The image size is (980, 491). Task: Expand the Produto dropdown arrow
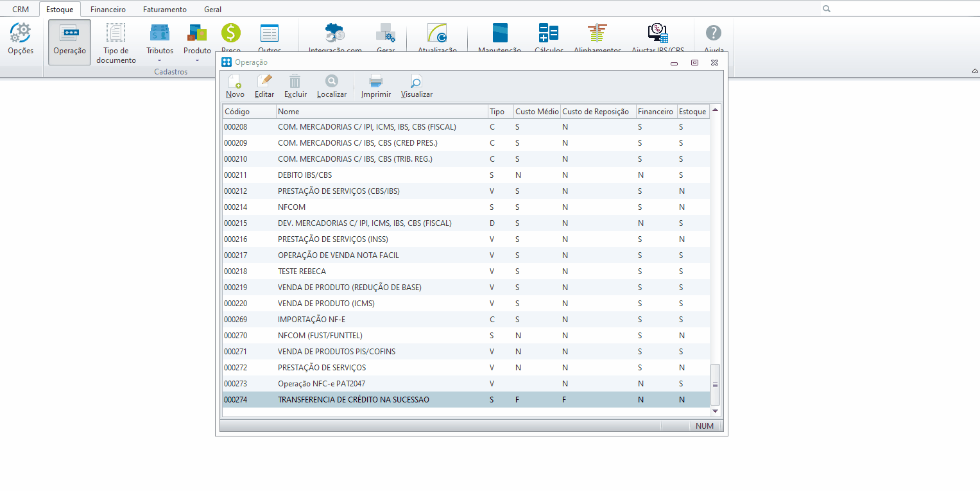(197, 61)
